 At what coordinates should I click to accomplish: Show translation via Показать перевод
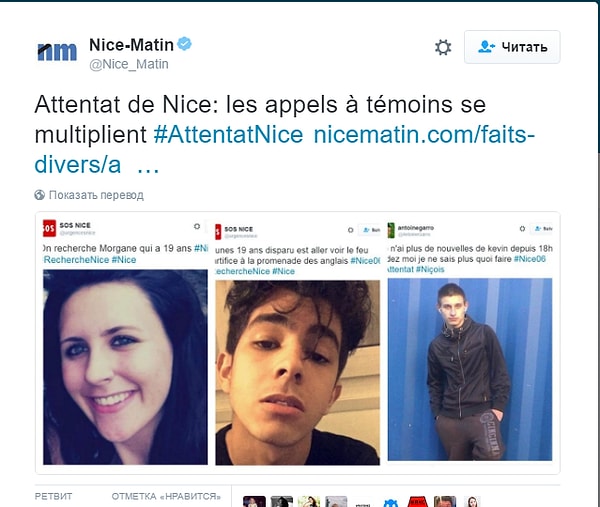[x=96, y=195]
